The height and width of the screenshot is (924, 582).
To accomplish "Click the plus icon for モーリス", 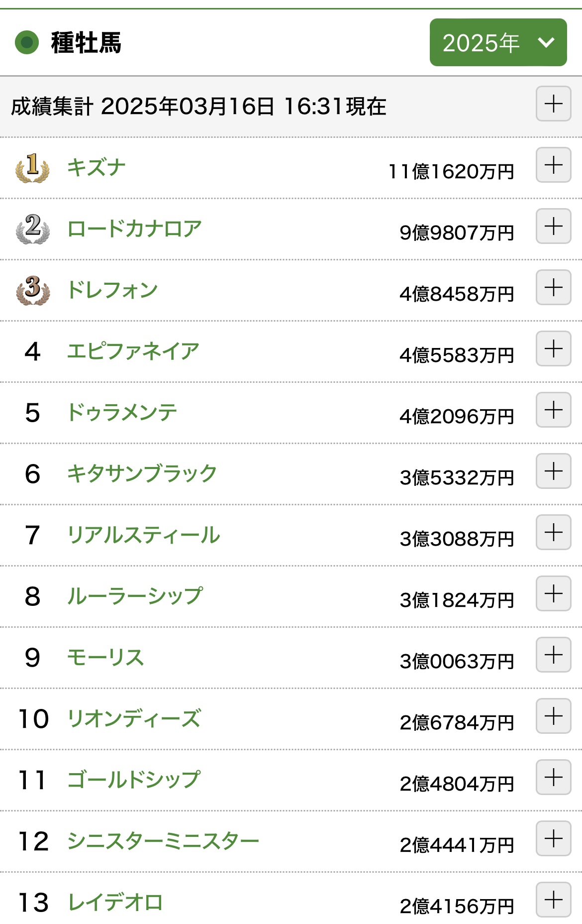I will point(553,655).
